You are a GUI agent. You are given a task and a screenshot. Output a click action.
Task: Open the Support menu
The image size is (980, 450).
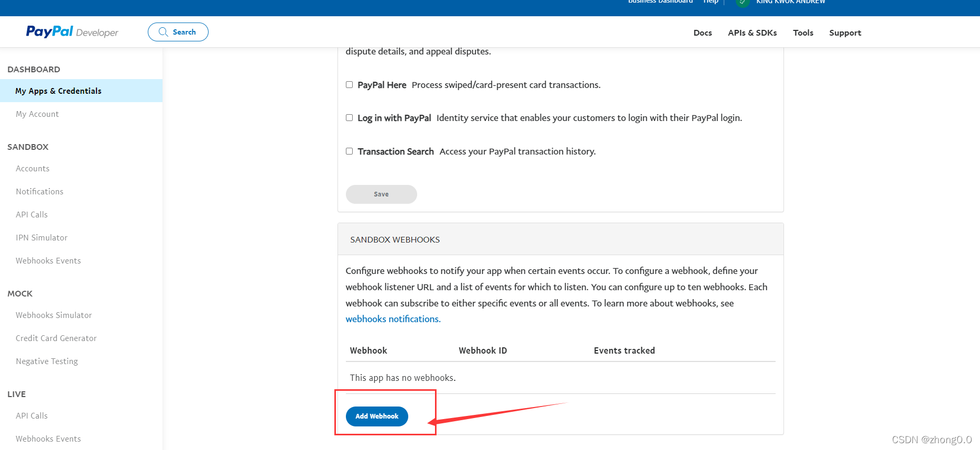845,32
